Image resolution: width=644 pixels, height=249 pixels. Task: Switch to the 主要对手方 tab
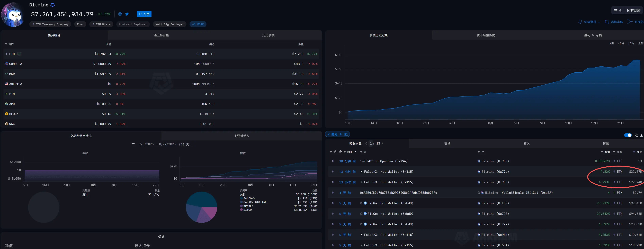241,136
